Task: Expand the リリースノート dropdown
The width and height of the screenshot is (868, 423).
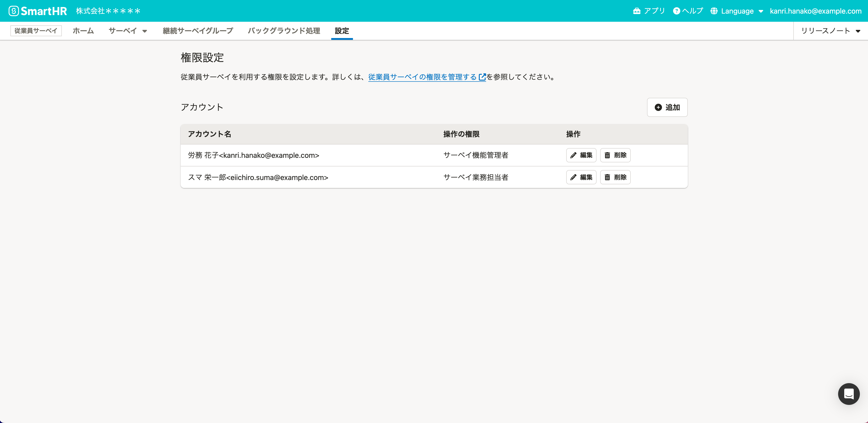Action: 831,31
